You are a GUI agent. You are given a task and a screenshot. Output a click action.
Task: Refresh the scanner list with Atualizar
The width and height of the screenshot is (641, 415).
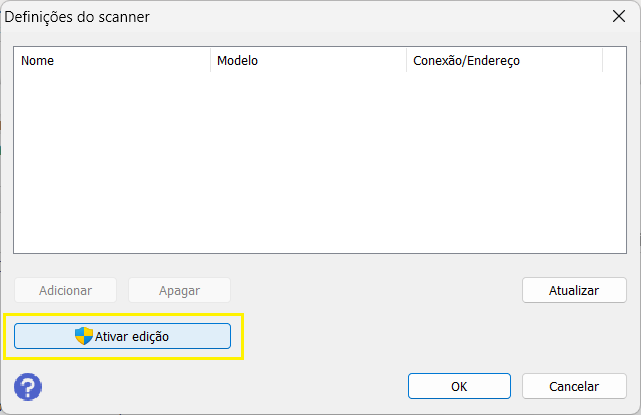point(574,290)
